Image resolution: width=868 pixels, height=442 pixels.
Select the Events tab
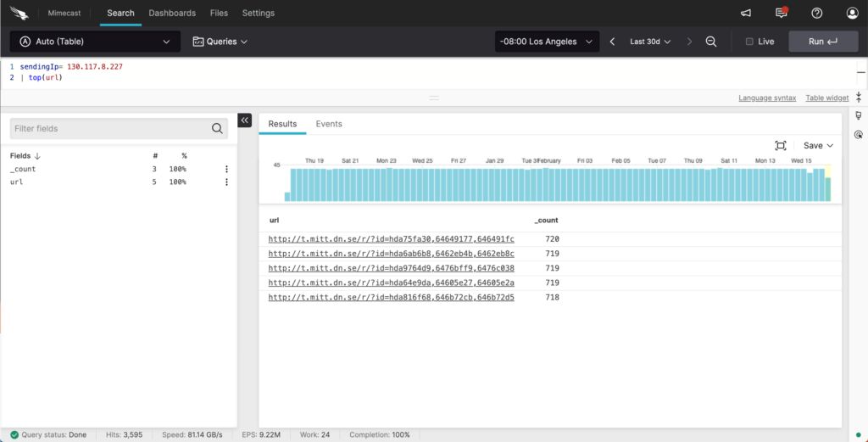(329, 124)
